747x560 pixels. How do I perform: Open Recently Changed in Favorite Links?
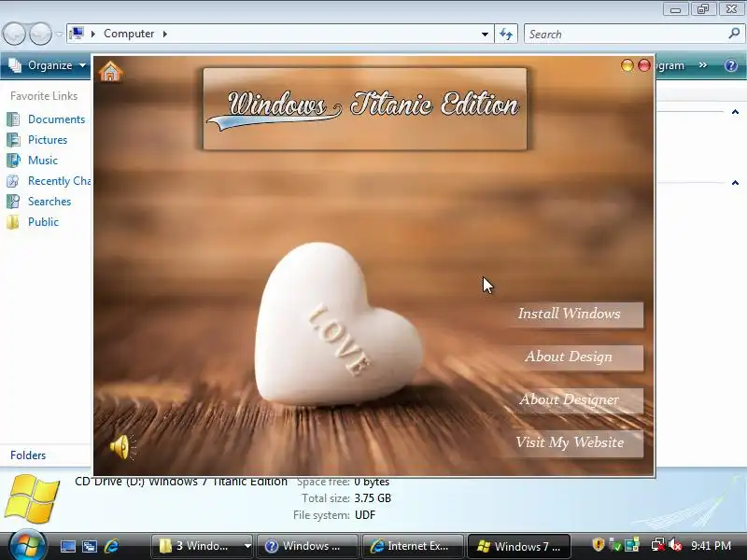[x=60, y=181]
